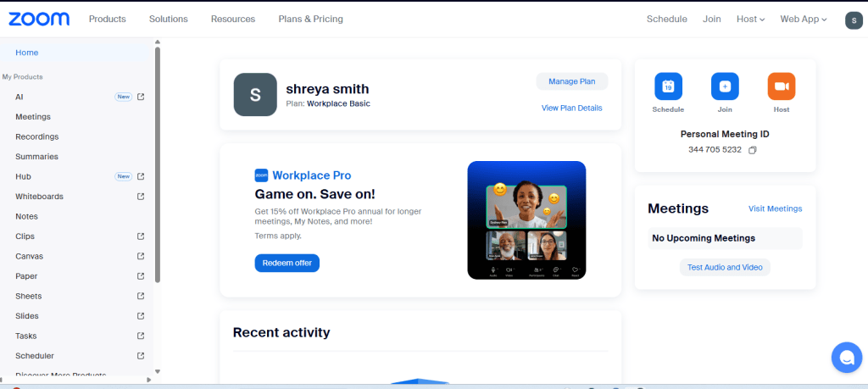Click the orange Host camera icon
Viewport: 868px width, 389px height.
coord(781,86)
